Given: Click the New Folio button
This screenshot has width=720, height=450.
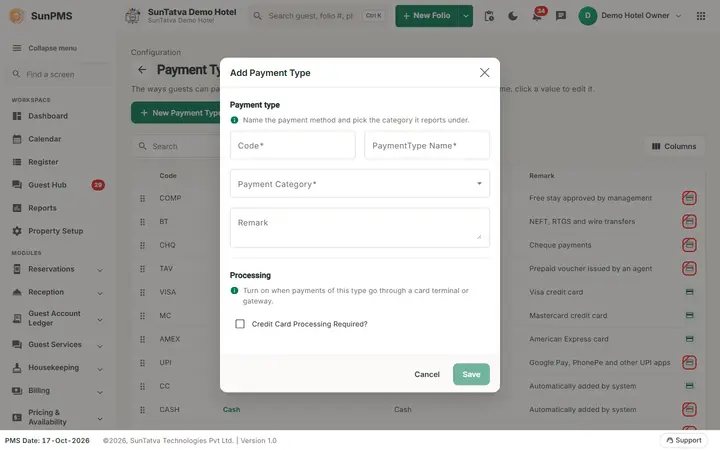Looking at the screenshot, I should coord(427,16).
